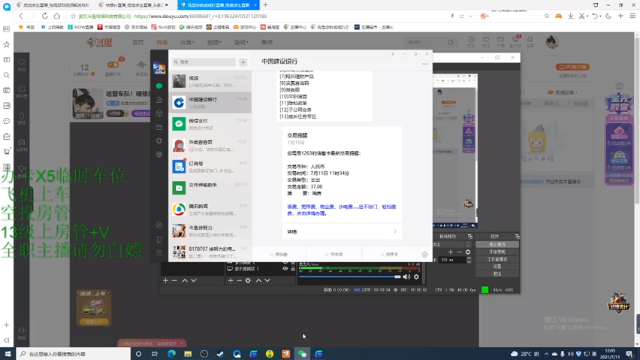Viewport: 640px width, 360px height.
Task: Open the first bottom menu of 中国建设银行 chat
Action: point(279,254)
